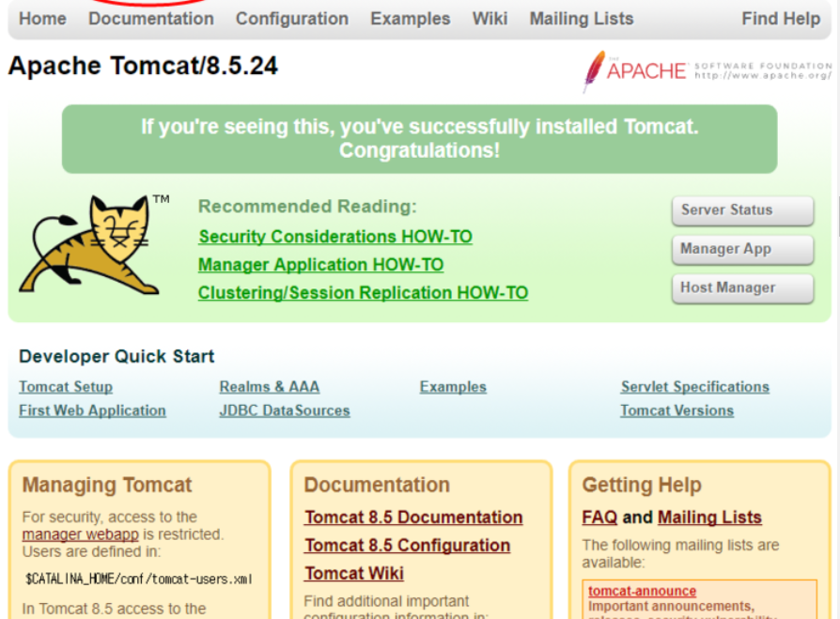Open the Servlet Specifications link

(x=694, y=387)
